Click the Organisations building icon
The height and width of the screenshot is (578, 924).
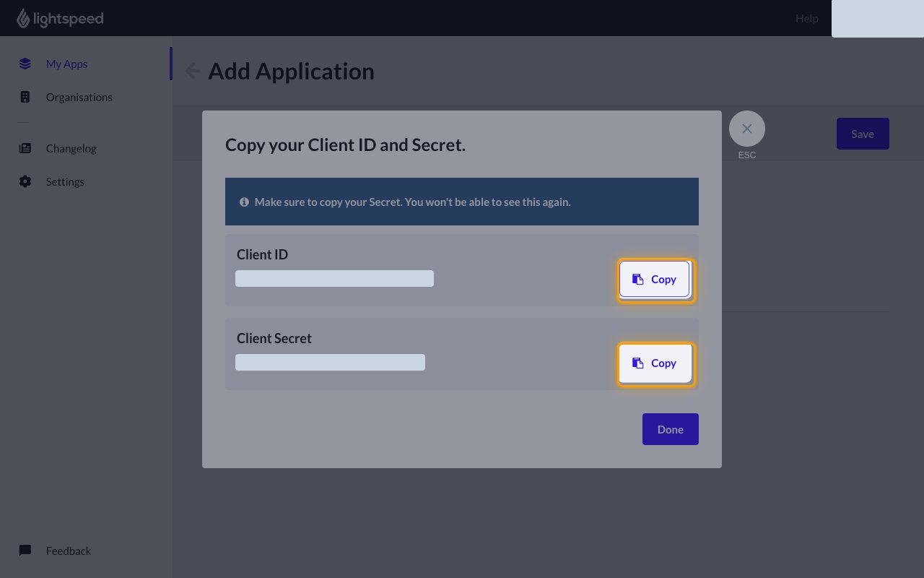click(x=25, y=97)
